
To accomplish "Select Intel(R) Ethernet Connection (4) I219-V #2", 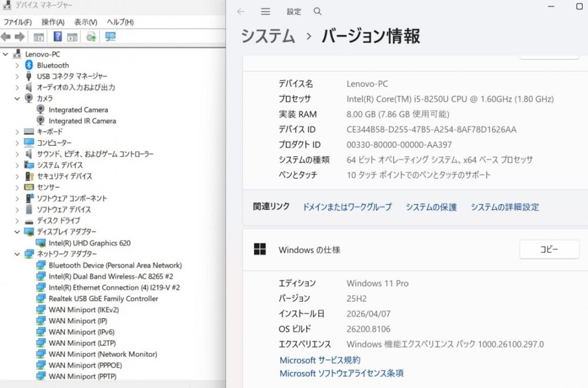I will pyautogui.click(x=115, y=287).
